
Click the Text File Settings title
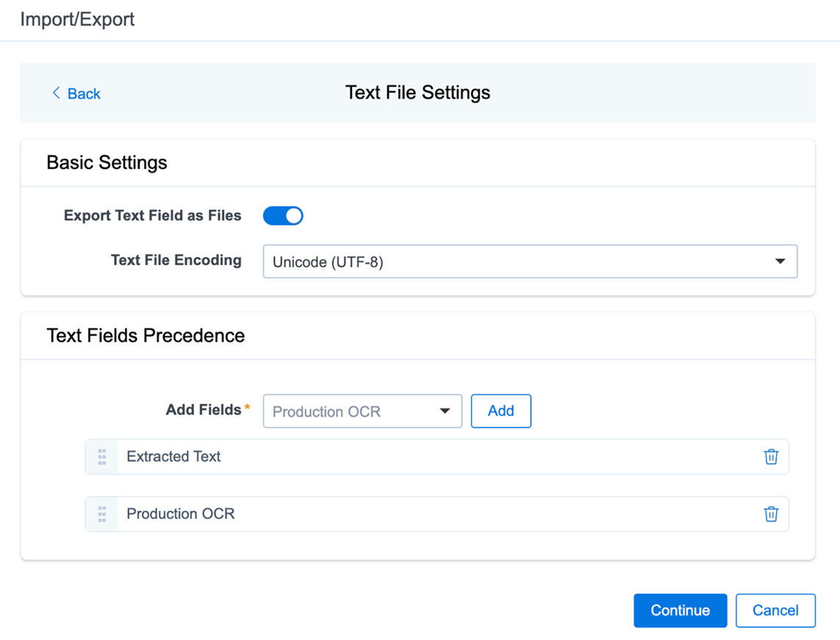click(417, 92)
